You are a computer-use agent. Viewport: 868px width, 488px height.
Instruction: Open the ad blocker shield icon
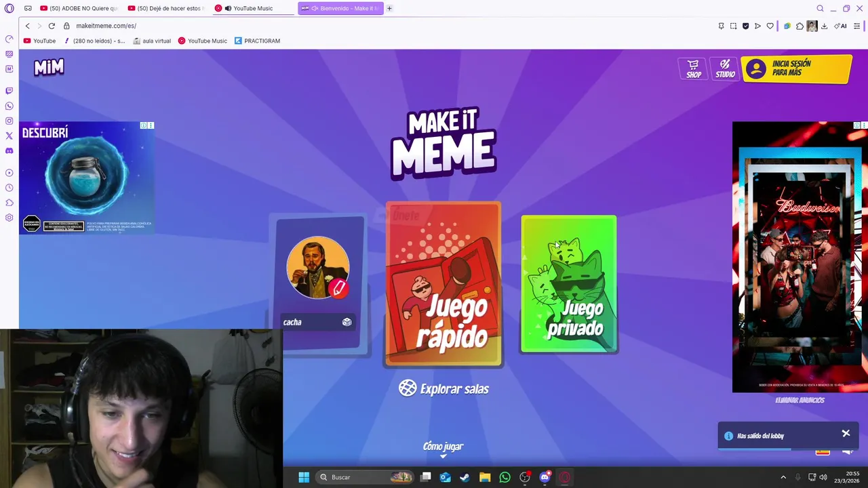pyautogui.click(x=745, y=26)
